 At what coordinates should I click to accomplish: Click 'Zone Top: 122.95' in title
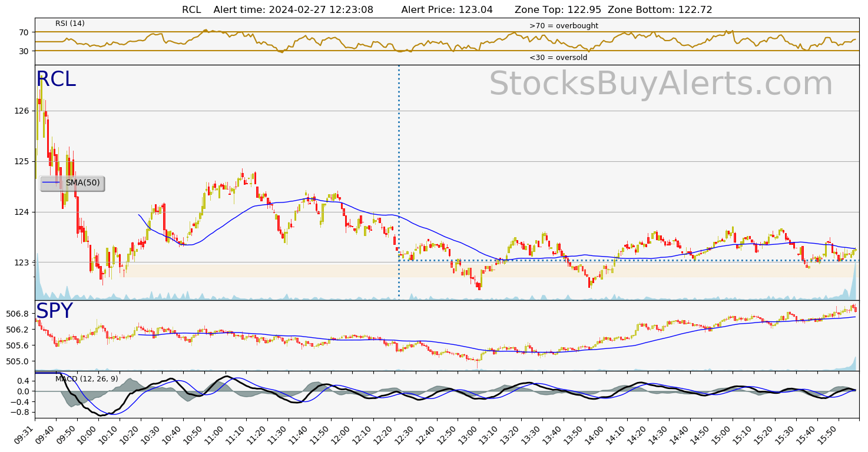[x=558, y=9]
